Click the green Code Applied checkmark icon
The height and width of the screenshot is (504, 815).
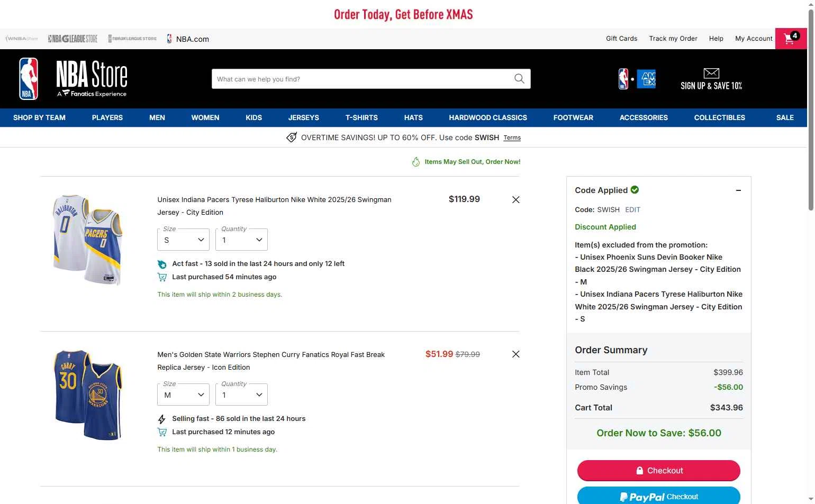click(635, 190)
